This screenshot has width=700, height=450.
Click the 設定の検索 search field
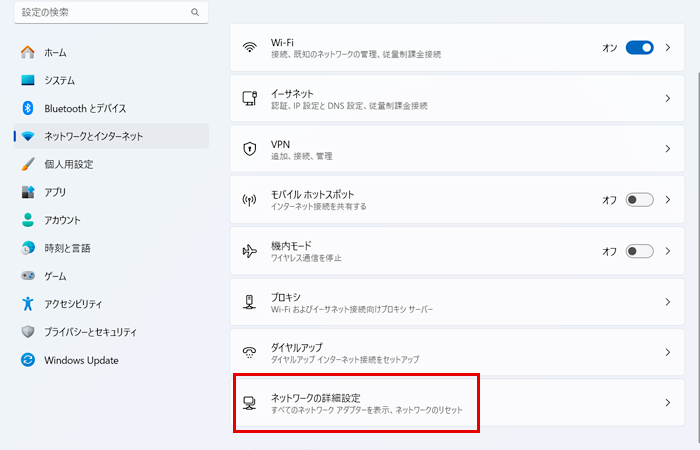pos(111,12)
